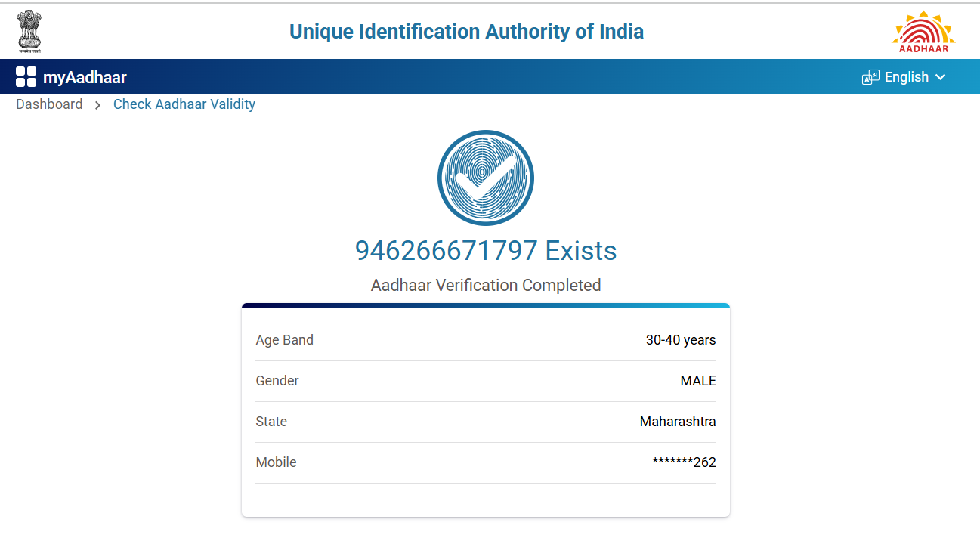Click the breadcrumb separator arrow
The height and width of the screenshot is (538, 980).
click(x=97, y=105)
